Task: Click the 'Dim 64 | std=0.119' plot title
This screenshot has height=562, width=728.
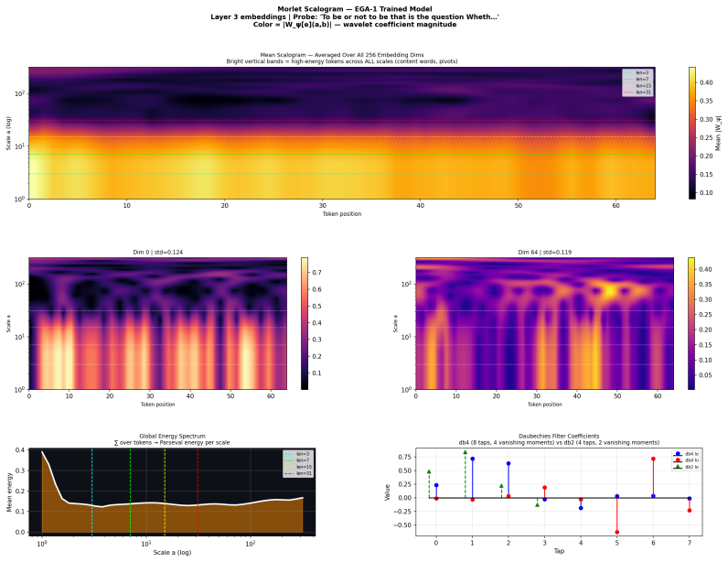Action: 544,252
